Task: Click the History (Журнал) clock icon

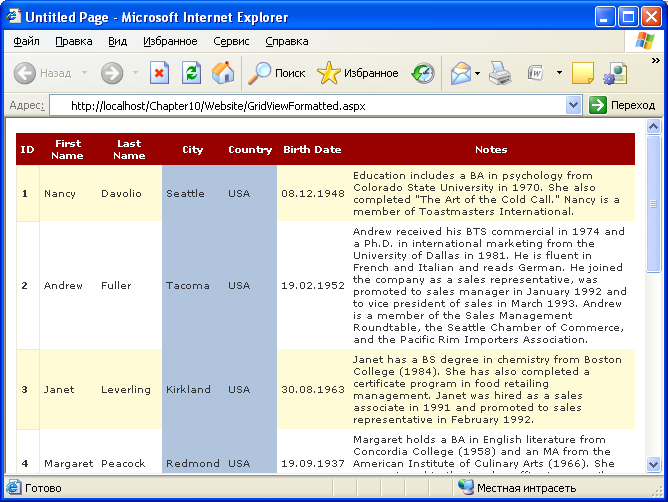Action: (424, 73)
